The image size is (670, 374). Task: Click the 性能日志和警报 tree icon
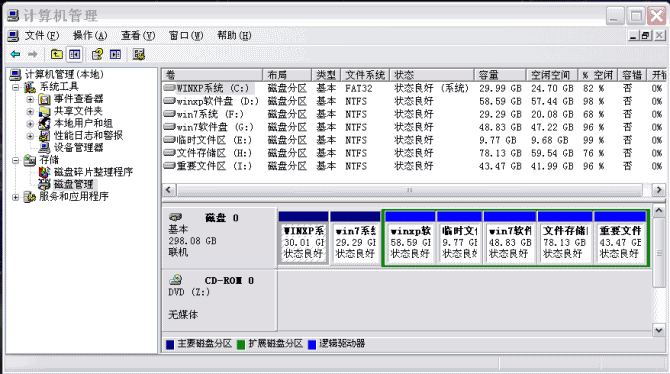44,136
